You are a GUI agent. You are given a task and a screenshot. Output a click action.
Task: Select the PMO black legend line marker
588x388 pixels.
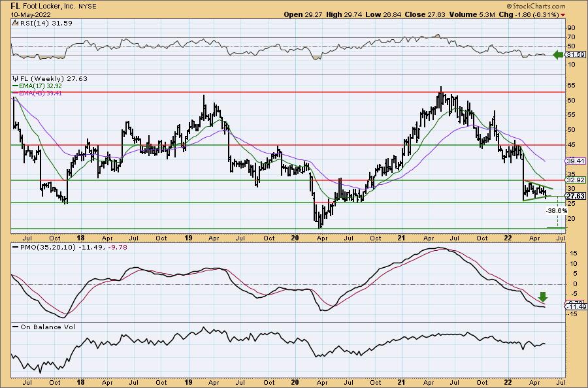(x=16, y=248)
